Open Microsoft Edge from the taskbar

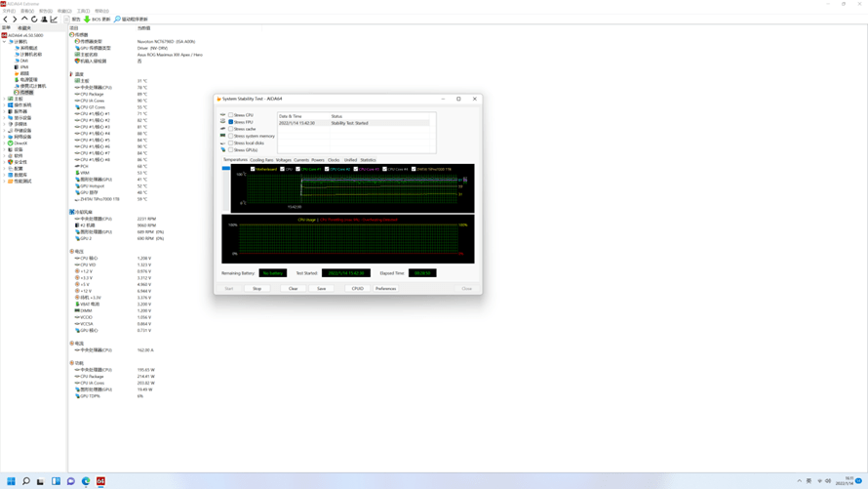(86, 481)
